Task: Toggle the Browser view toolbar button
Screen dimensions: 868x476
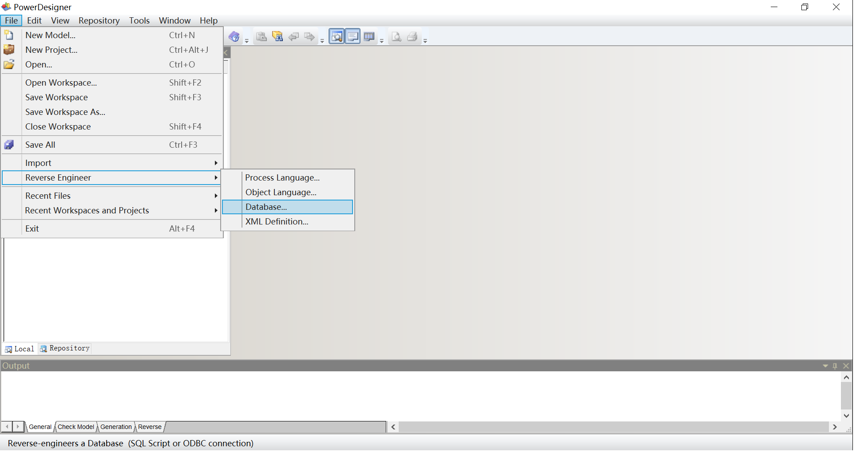Action: click(x=337, y=36)
